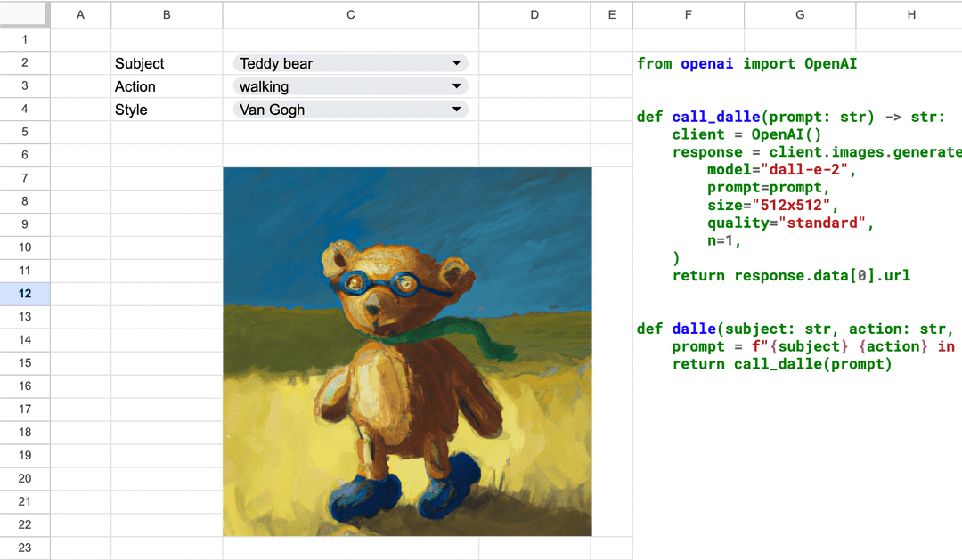This screenshot has width=962, height=560.
Task: Select column C header
Action: tap(351, 15)
